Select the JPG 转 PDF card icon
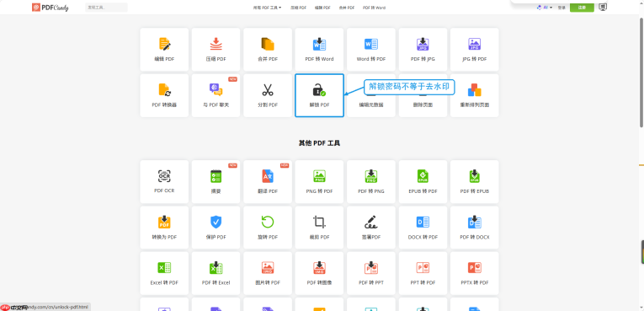Viewport: 644px width, 311px height. click(475, 44)
